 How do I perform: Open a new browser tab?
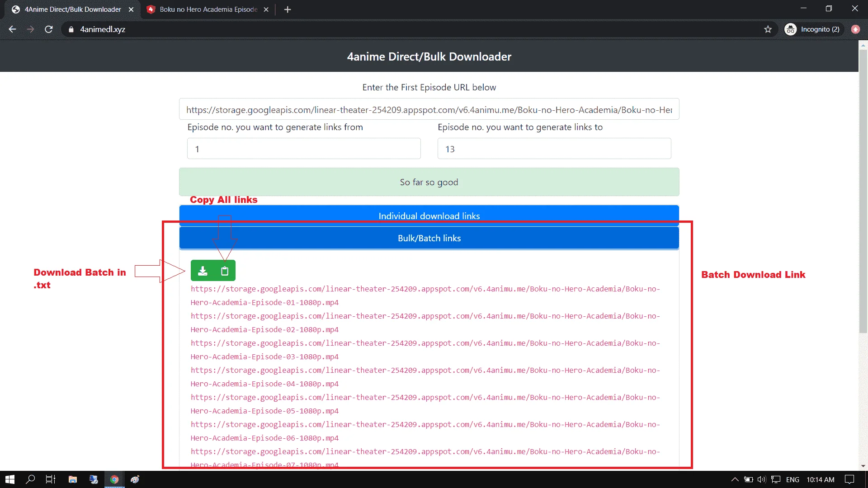[x=288, y=9]
